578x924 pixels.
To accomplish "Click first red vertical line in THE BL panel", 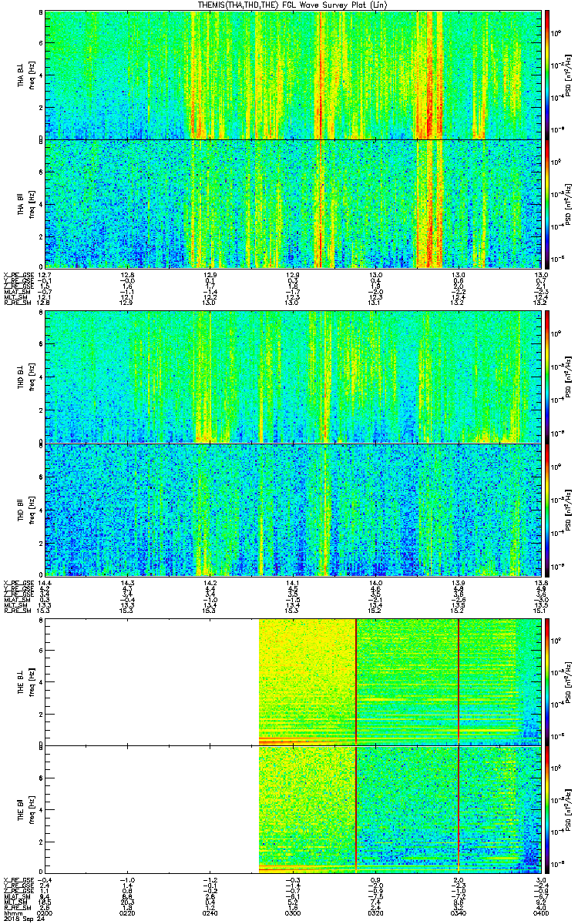I will coord(355,681).
